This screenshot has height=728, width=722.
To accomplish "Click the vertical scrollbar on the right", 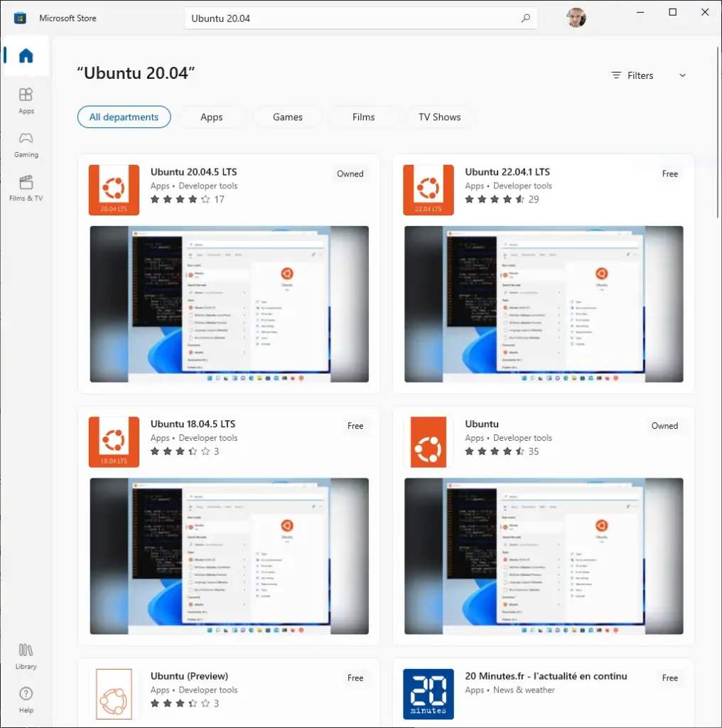I will click(718, 132).
